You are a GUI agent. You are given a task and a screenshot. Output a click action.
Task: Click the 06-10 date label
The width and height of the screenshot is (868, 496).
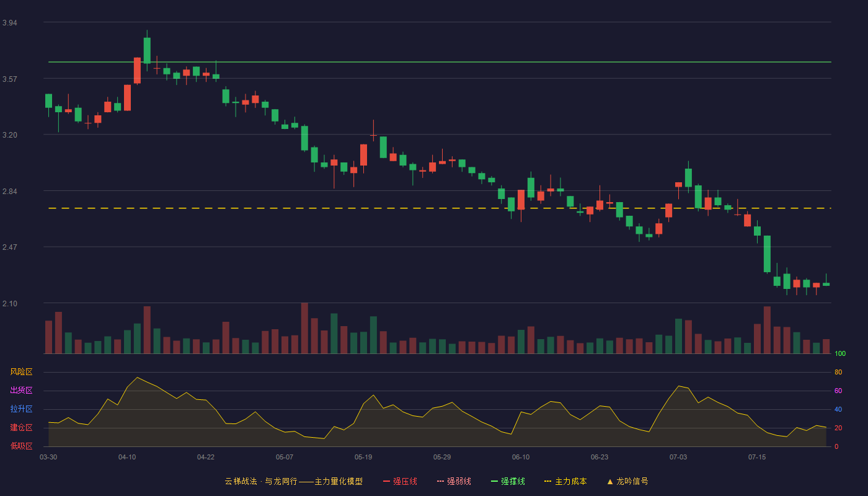tap(521, 457)
